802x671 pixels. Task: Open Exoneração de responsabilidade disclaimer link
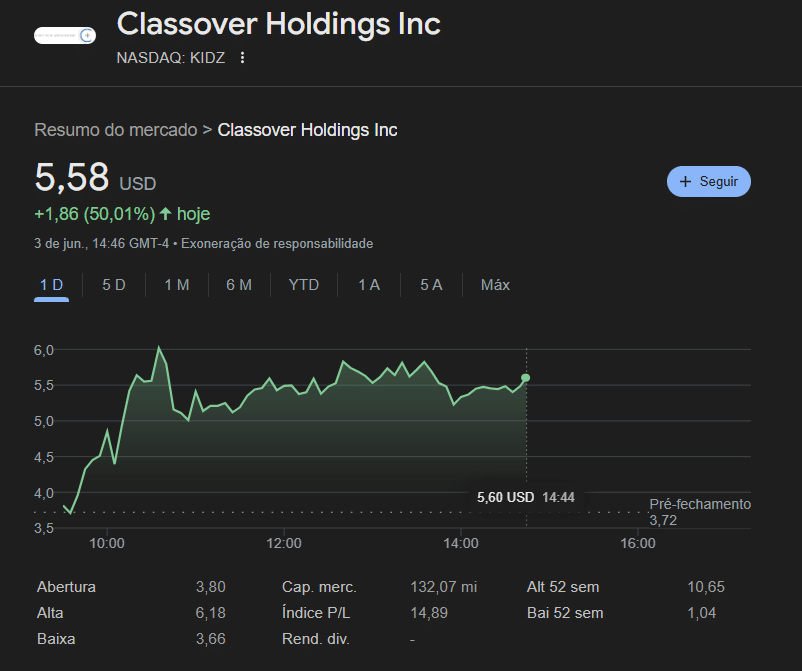click(277, 243)
